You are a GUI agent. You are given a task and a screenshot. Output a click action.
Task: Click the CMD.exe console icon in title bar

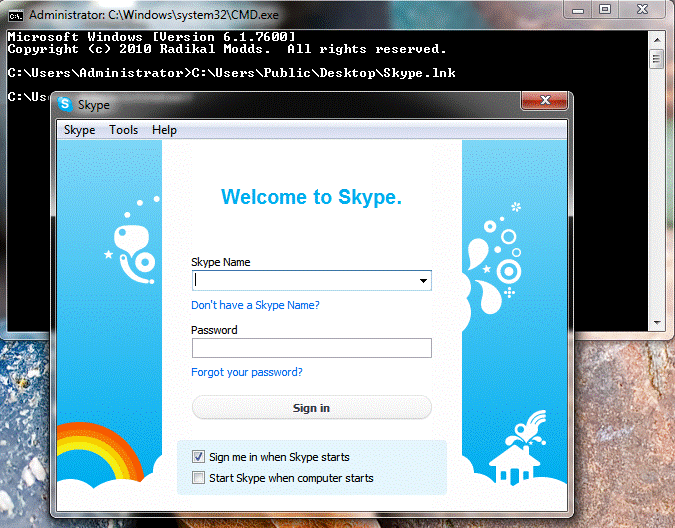16,14
